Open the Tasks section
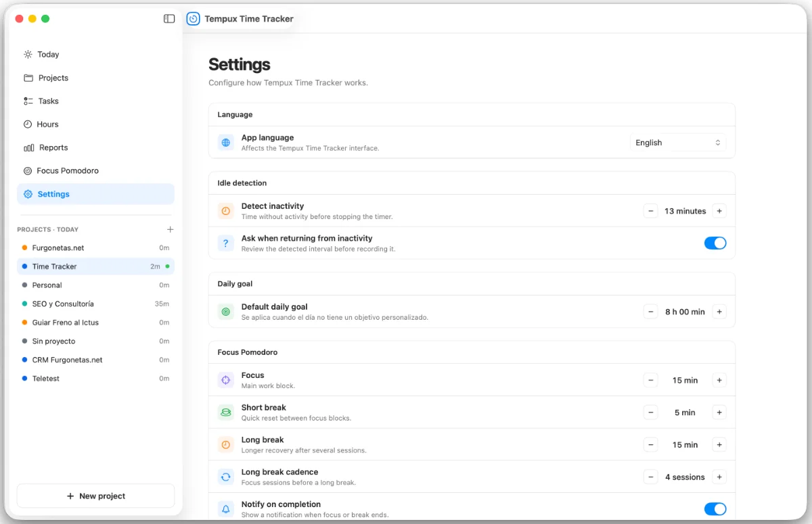This screenshot has height=524, width=812. click(x=95, y=101)
